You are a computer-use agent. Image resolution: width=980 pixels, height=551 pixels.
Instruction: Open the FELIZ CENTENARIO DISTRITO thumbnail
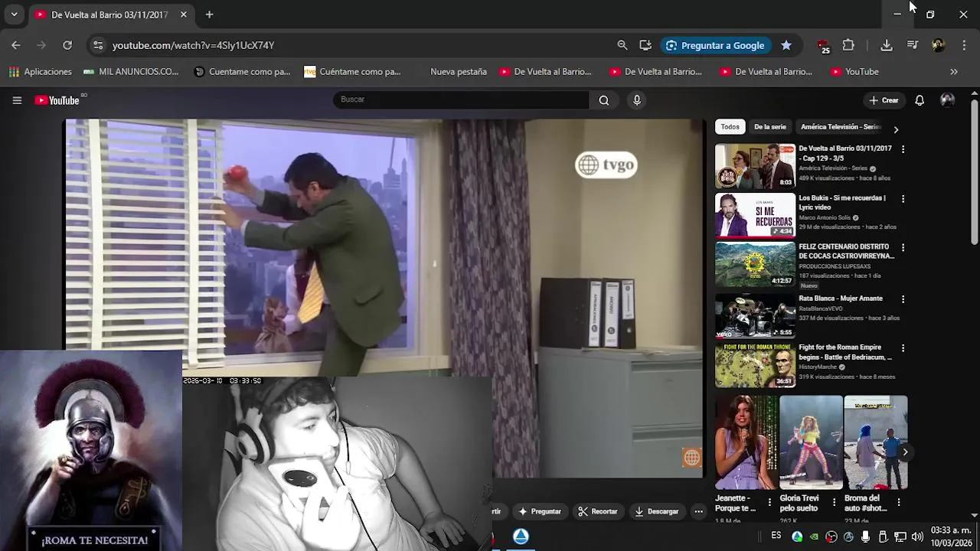(x=755, y=265)
